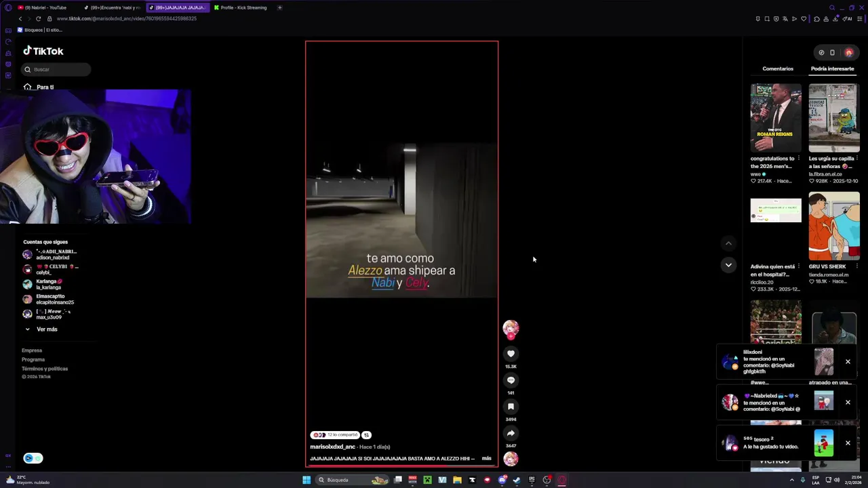Screen dimensions: 868x488
Task: Open the marisolxdxd_anc username link
Action: [332, 447]
